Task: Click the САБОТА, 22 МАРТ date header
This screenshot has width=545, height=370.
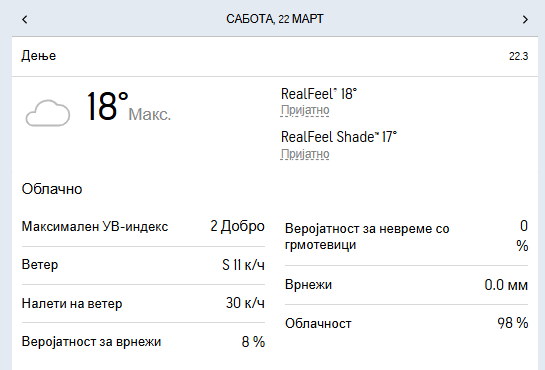Action: [275, 19]
